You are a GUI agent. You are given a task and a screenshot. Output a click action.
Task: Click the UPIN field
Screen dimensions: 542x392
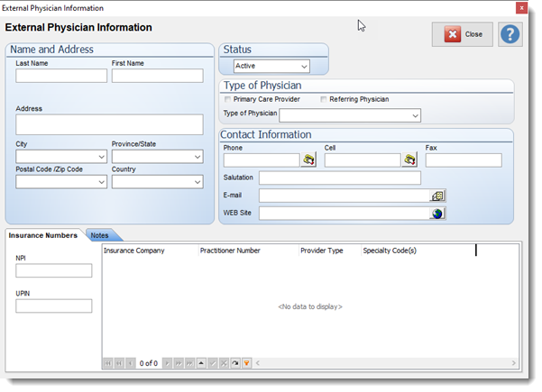(x=53, y=306)
